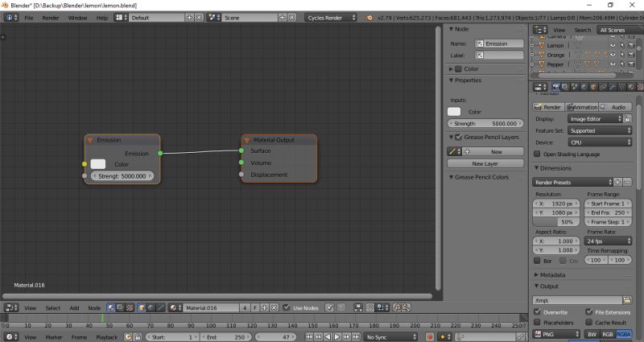Click the Animation render button
The image size is (644, 342).
[581, 107]
